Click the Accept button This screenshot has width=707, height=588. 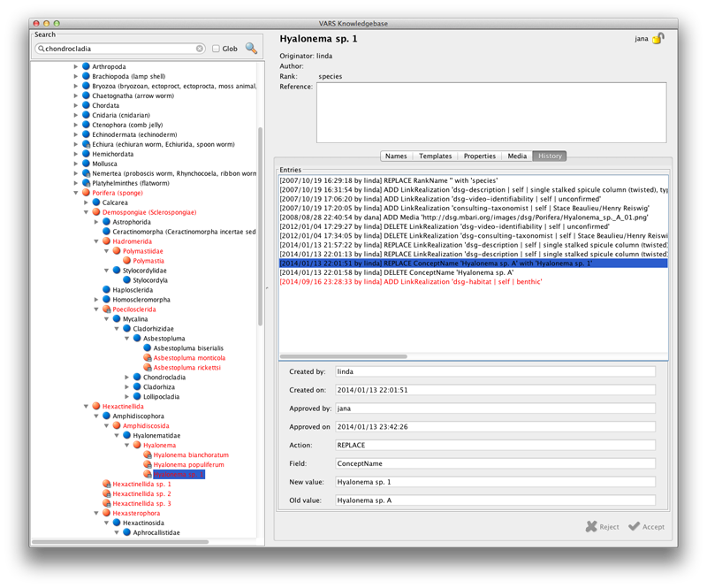click(x=647, y=527)
